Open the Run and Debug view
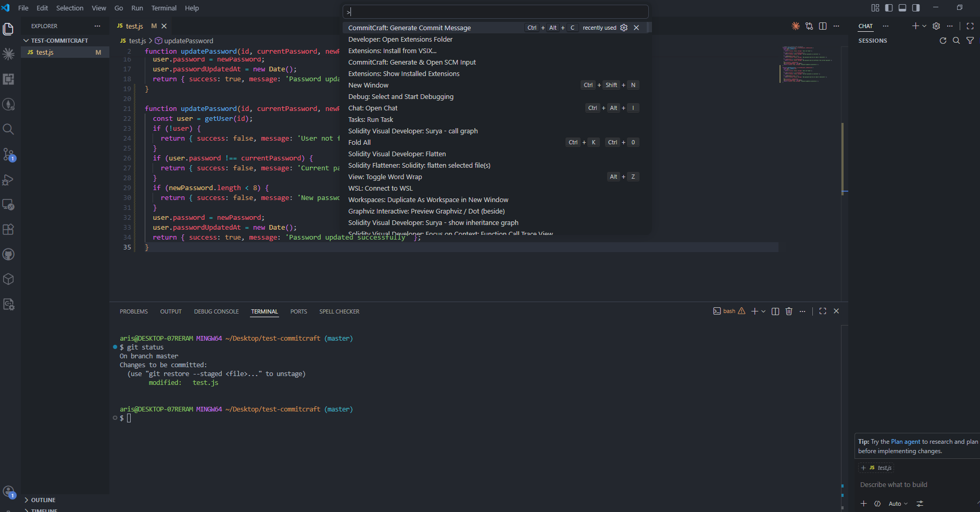 tap(8, 179)
